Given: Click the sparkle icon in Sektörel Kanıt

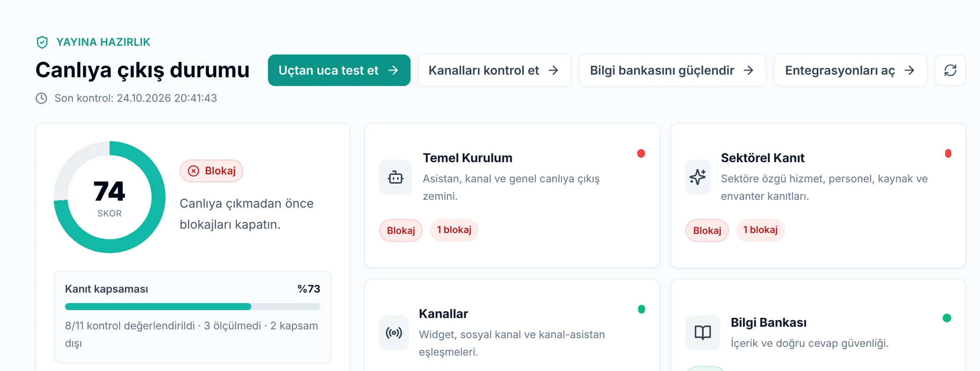Looking at the screenshot, I should pos(698,177).
